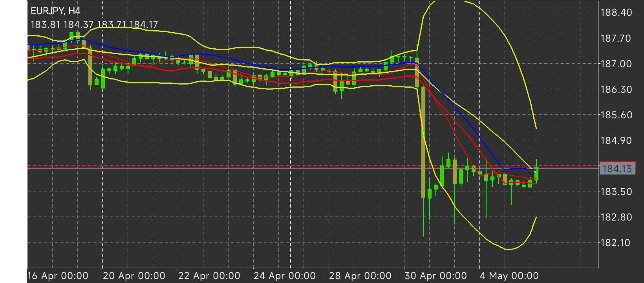Click the 24 Apr 00:00 time label
The image size is (644, 283).
[x=284, y=276]
